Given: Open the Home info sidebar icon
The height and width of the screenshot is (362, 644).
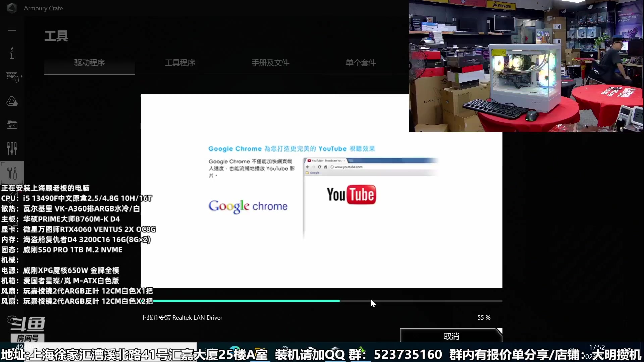Looking at the screenshot, I should click(x=12, y=53).
